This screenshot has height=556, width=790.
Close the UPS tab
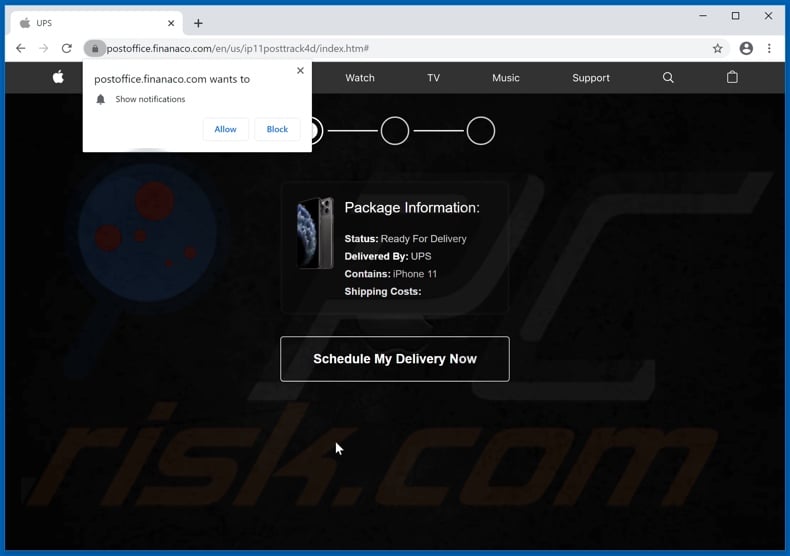(171, 23)
